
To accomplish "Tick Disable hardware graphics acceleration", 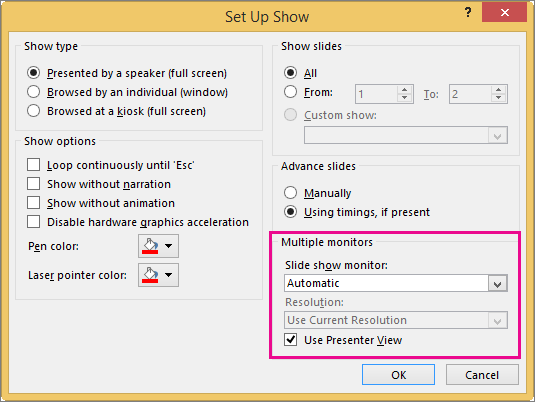I will tap(33, 222).
